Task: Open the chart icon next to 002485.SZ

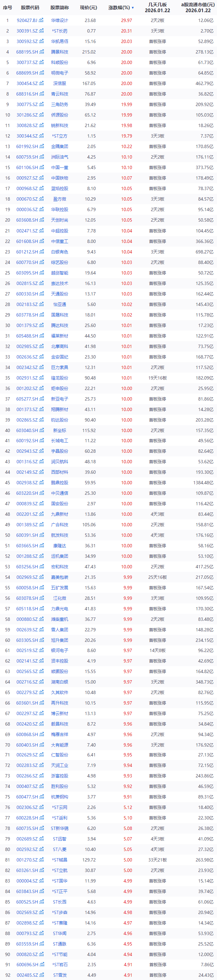Action: pyautogui.click(x=41, y=975)
